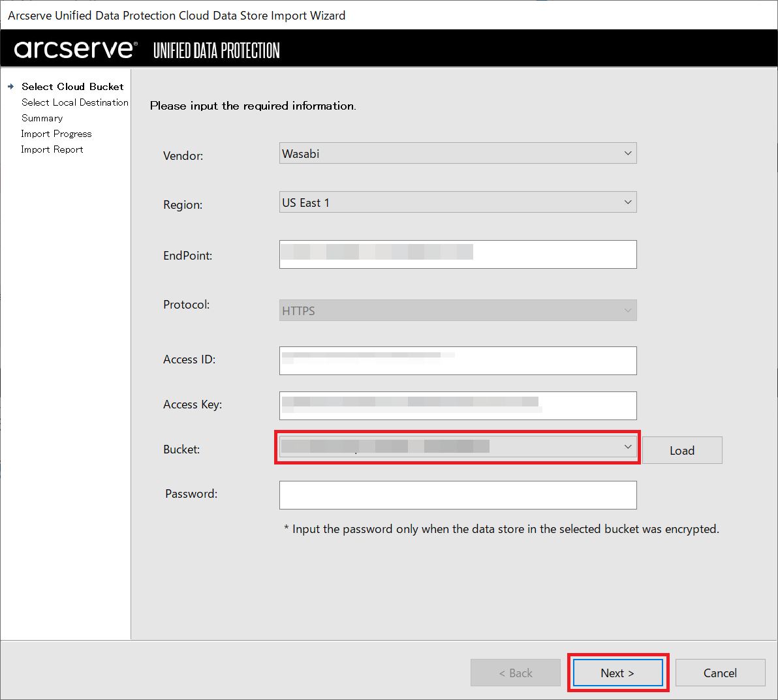
Task: Open the Summary step in sidebar
Action: [x=42, y=118]
